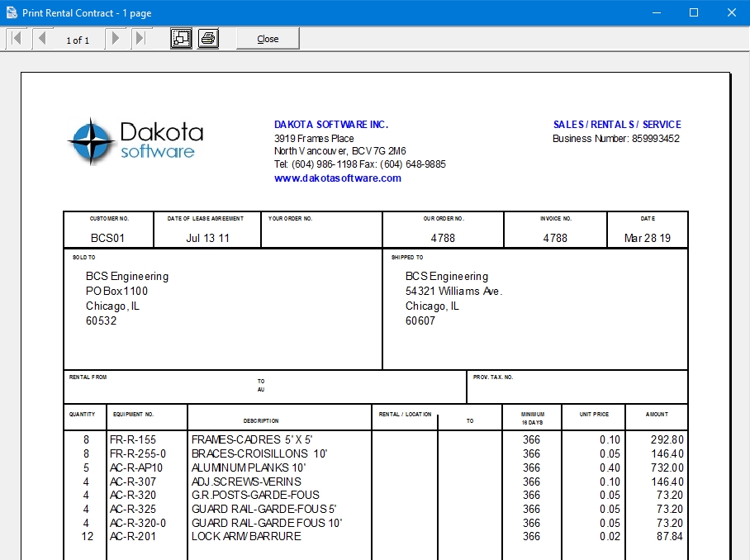This screenshot has height=560, width=750.
Task: Click the '4788' value under Invoice No.
Action: pyautogui.click(x=555, y=238)
